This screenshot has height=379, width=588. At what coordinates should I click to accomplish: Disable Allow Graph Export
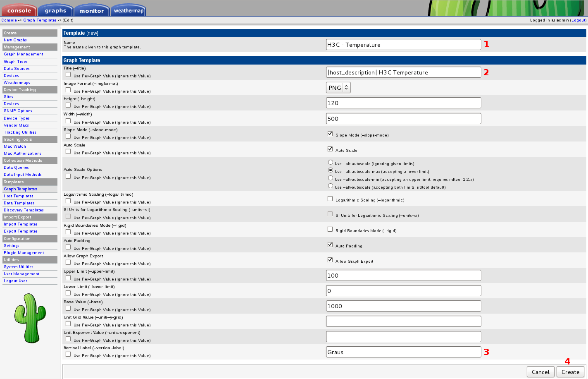pyautogui.click(x=330, y=259)
